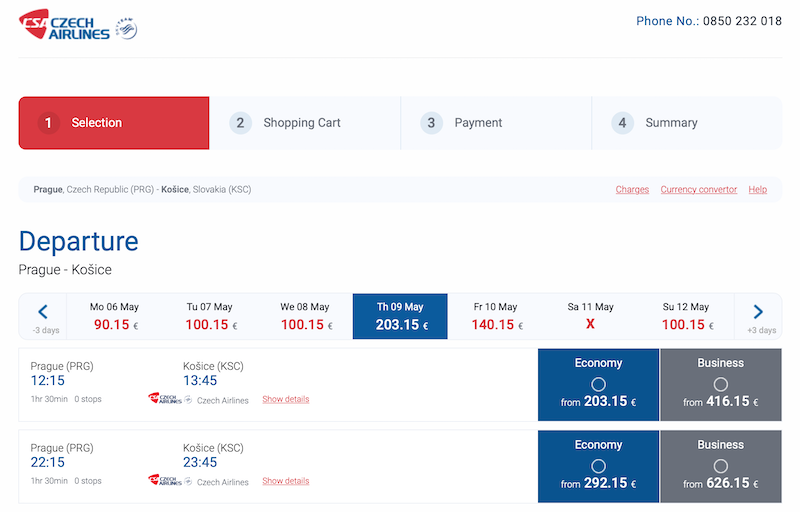Choose Tu 07 May at 100.15 €
Image resolution: width=800 pixels, height=512 pixels.
pos(210,316)
